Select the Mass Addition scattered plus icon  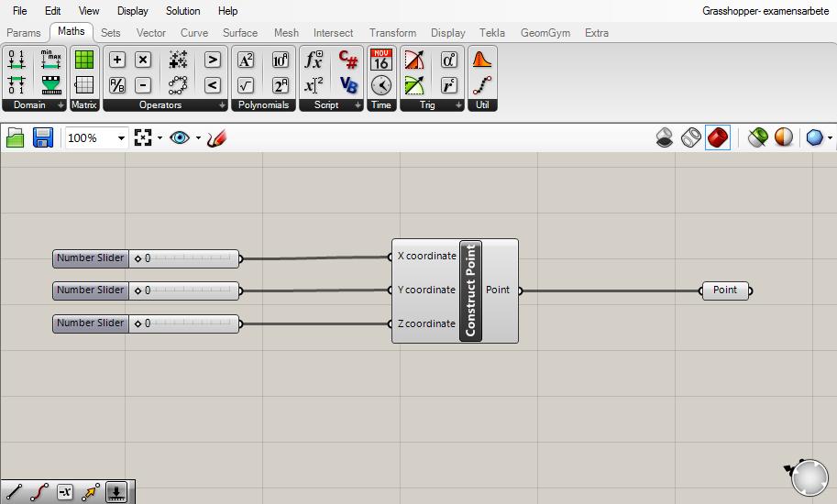tap(178, 60)
